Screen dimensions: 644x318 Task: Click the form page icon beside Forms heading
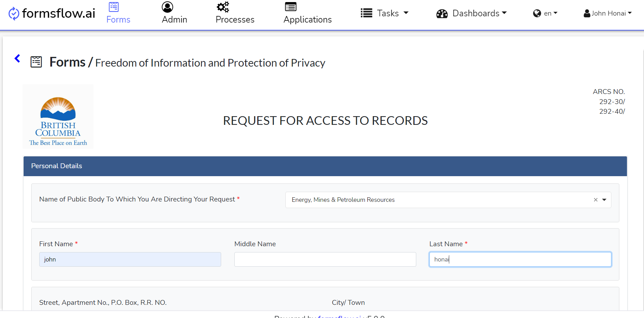(x=36, y=62)
